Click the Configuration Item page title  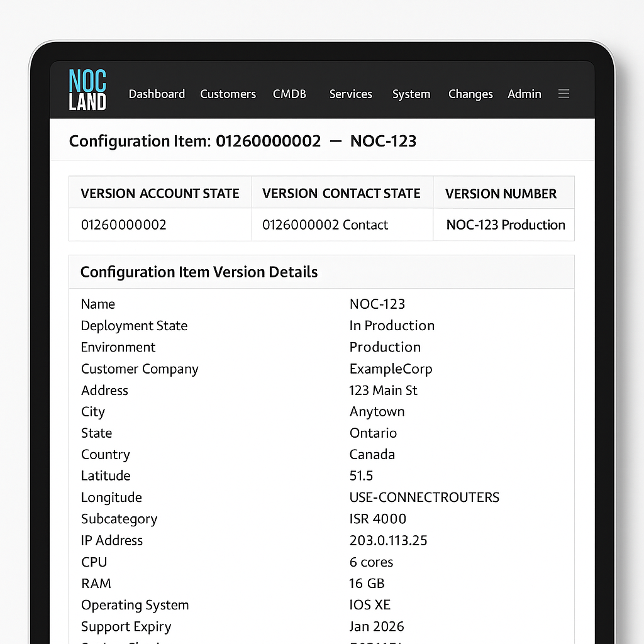tap(242, 142)
